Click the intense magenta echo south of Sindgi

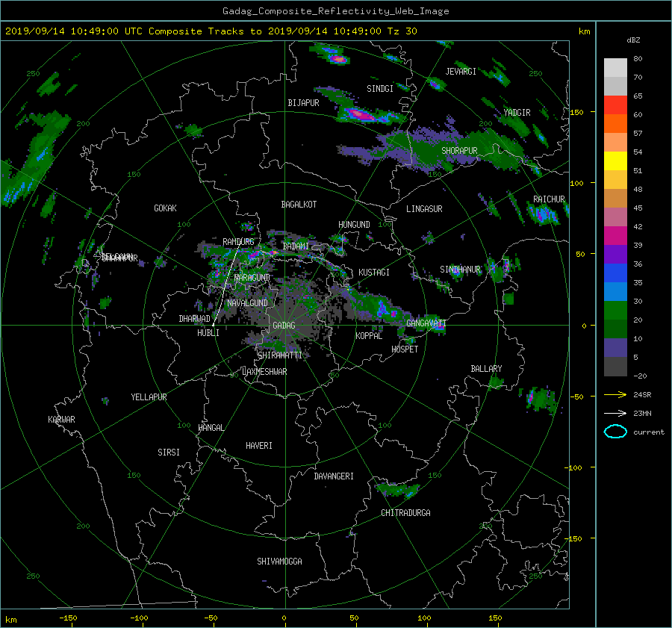pyautogui.click(x=359, y=114)
